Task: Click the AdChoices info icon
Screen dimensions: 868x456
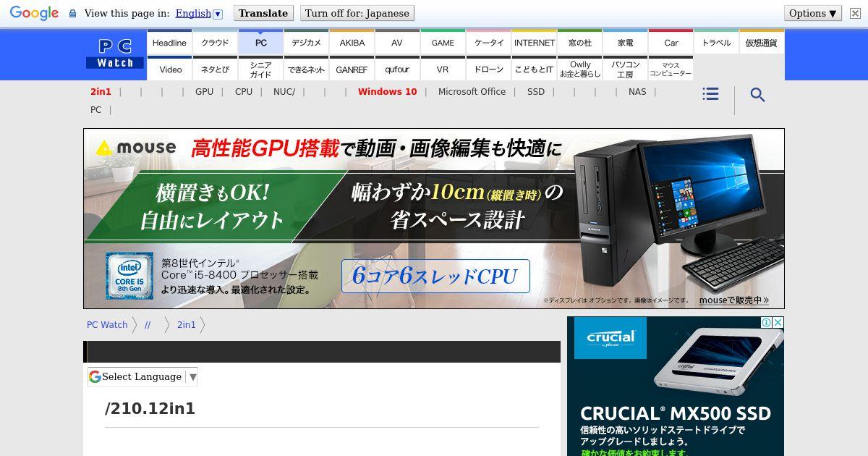Action: tap(766, 322)
